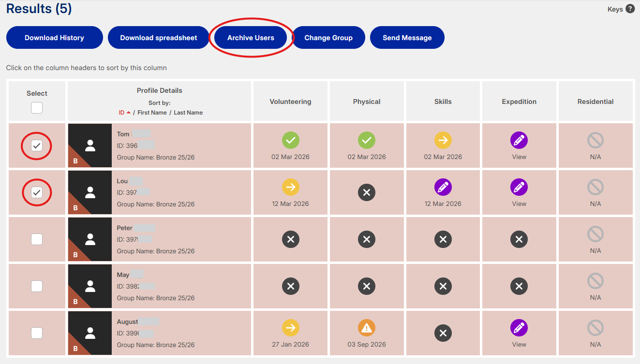Click the Keys help question mark icon
640x364 pixels.
coord(630,9)
